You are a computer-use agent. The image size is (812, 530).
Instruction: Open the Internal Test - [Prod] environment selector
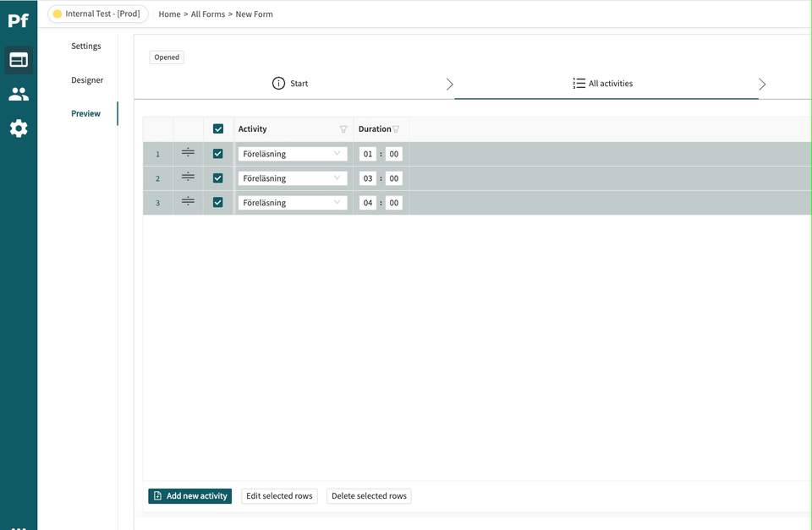[x=98, y=14]
